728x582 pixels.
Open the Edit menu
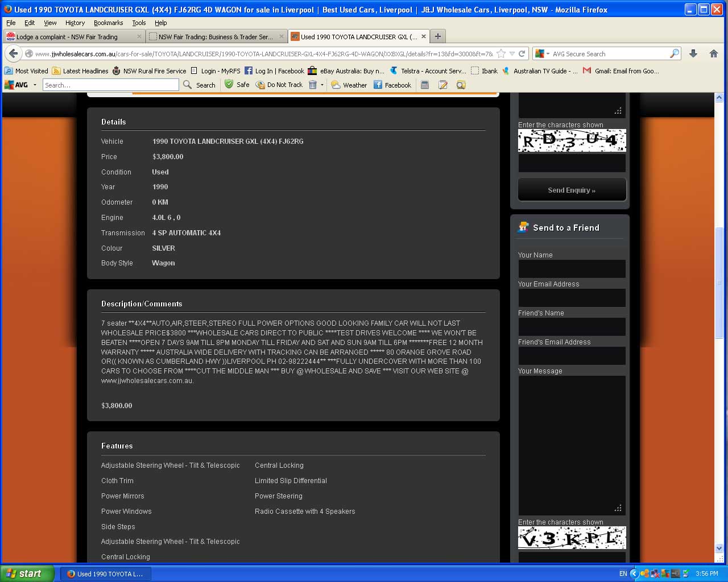pos(30,23)
